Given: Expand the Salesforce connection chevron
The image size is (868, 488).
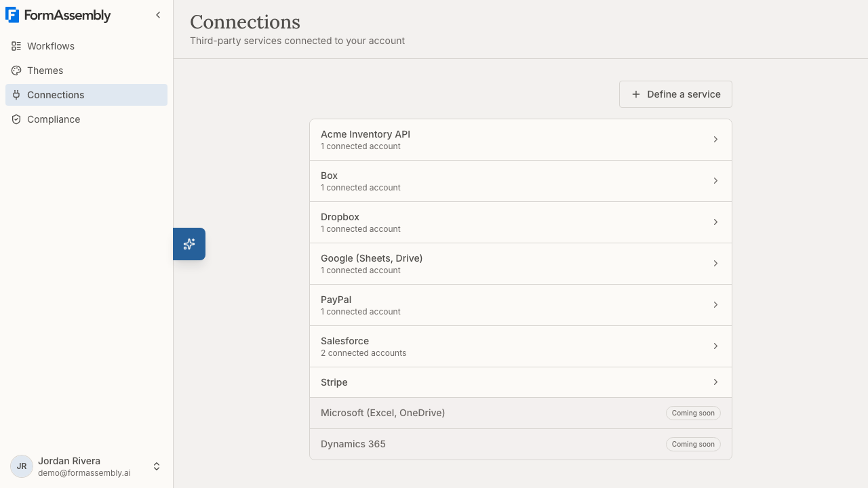Looking at the screenshot, I should [715, 346].
